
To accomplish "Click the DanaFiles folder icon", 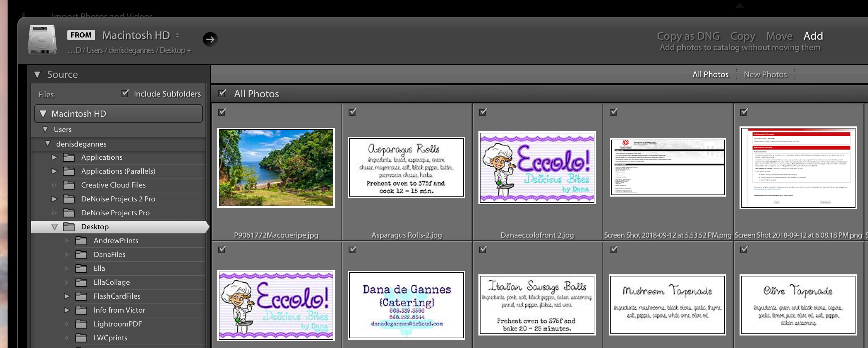I will (x=81, y=255).
